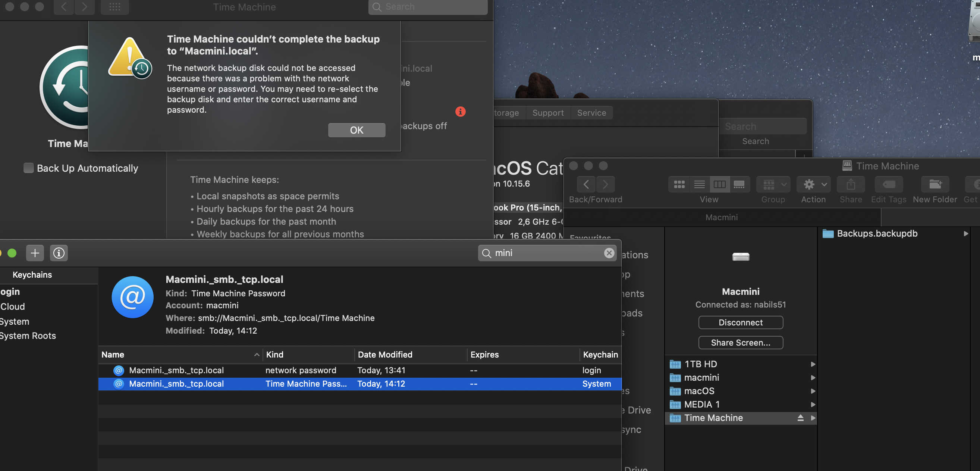Switch Finder to gallery view
980x471 pixels.
tap(739, 184)
